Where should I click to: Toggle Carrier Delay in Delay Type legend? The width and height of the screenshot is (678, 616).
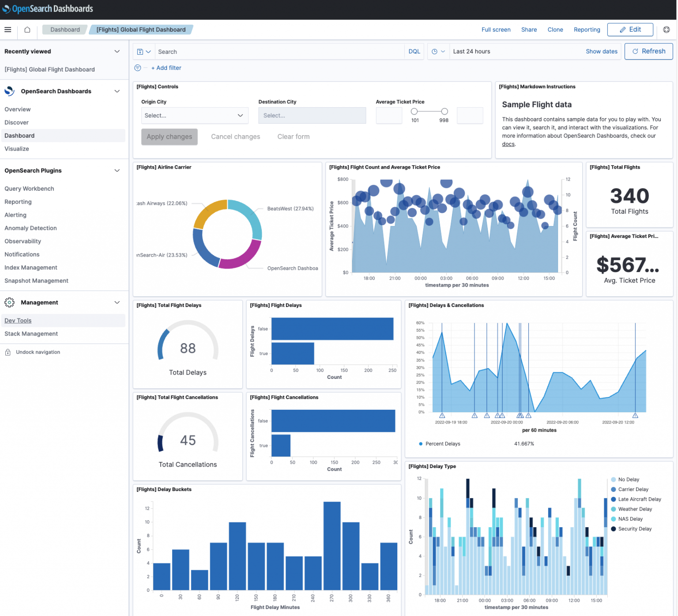(x=633, y=489)
